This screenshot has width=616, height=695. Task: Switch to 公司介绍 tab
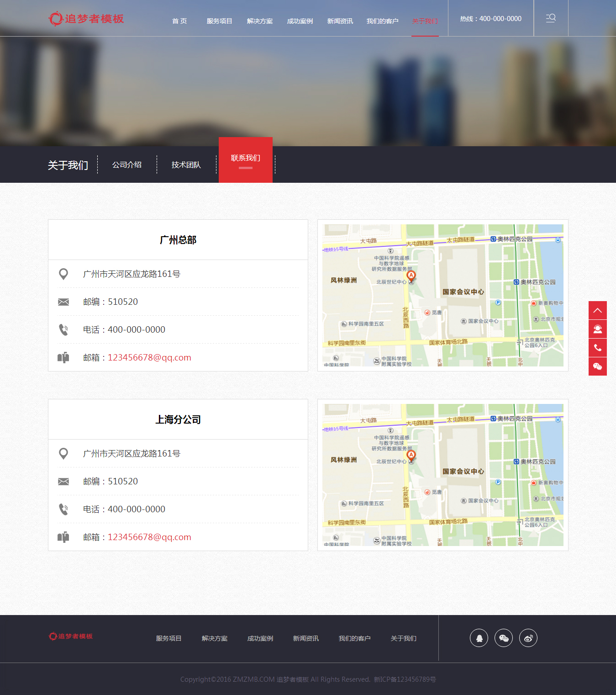(127, 164)
